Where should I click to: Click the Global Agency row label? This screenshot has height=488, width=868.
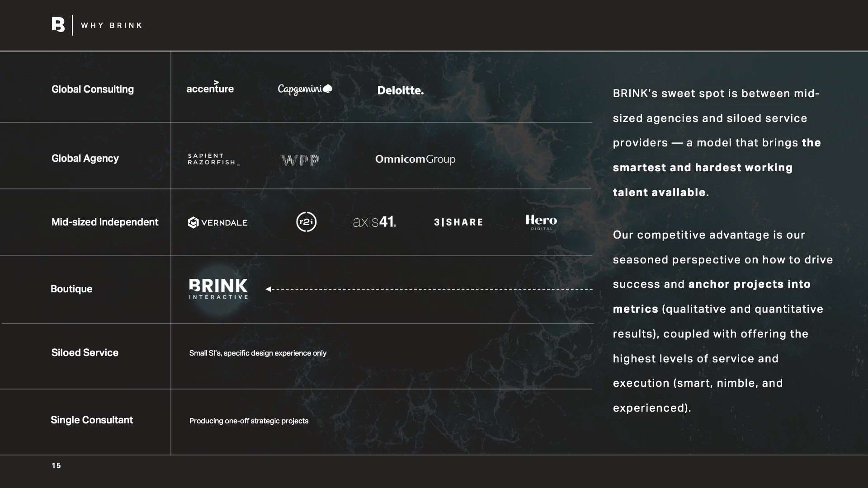pos(85,159)
